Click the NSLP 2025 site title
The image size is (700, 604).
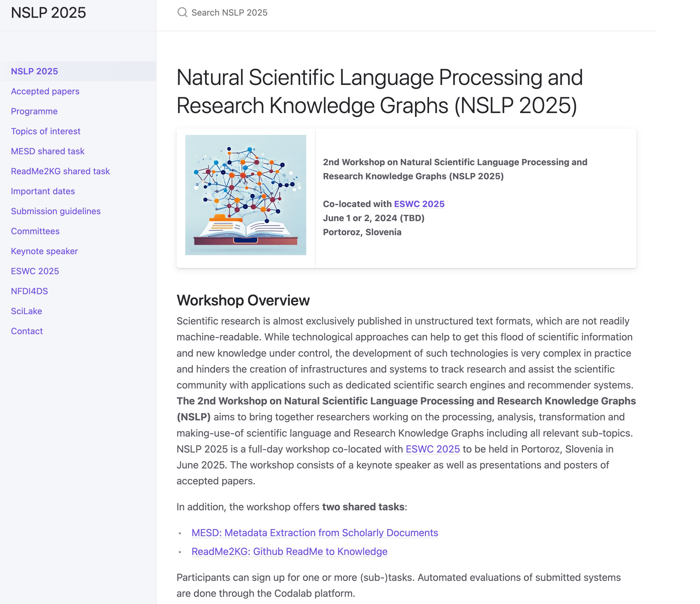[48, 13]
